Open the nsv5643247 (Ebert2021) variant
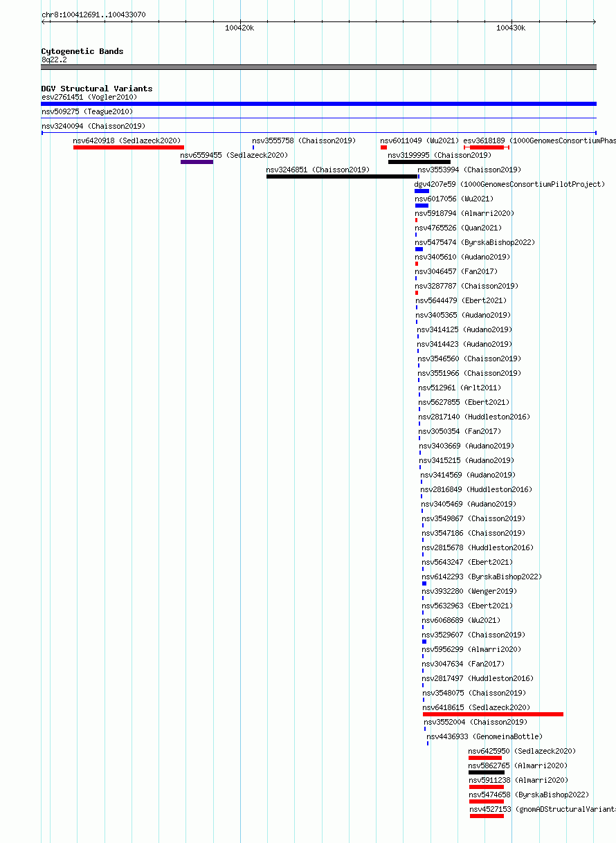Image resolution: width=616 pixels, height=843 pixels. point(468,562)
